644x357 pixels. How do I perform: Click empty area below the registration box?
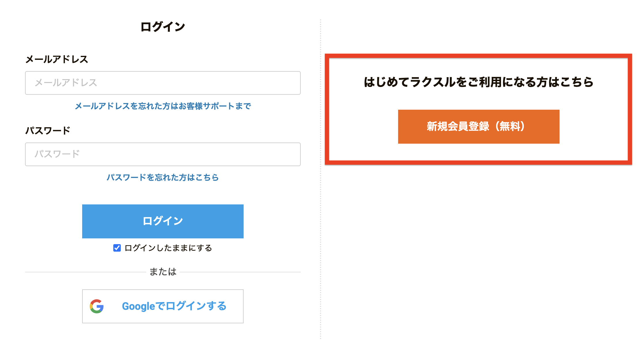[x=479, y=253]
